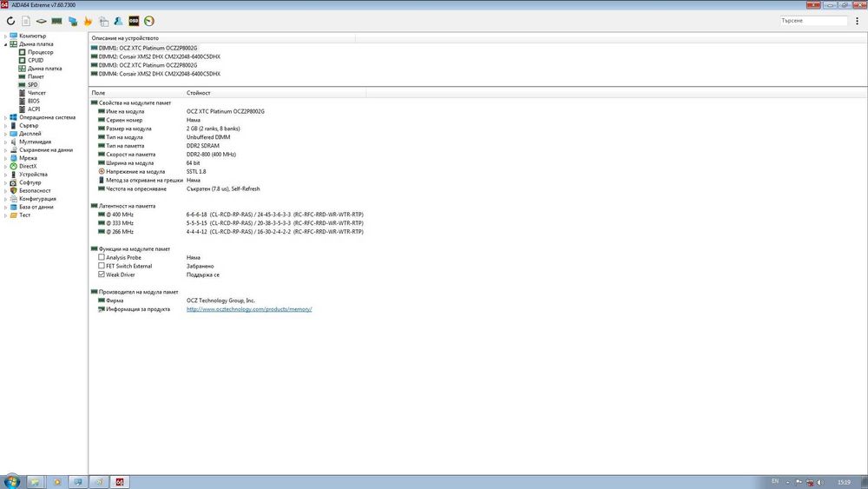
Task: Open the OSD panel toolbar icon
Action: (x=134, y=21)
